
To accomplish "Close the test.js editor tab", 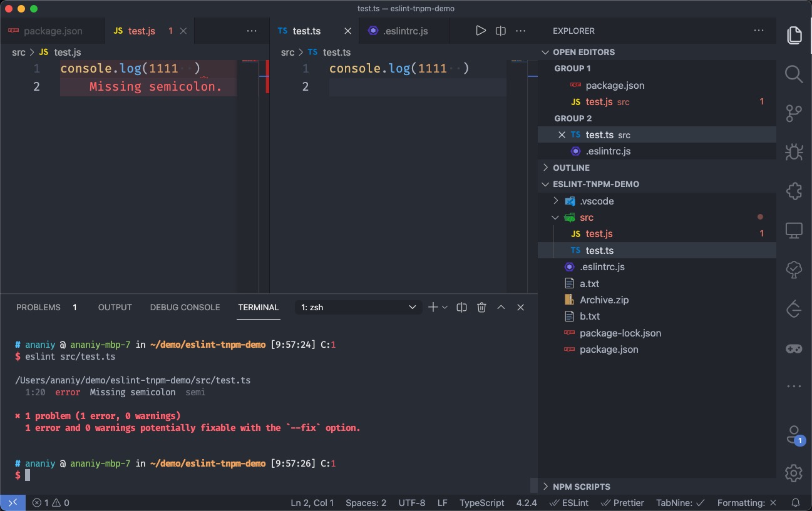I will pyautogui.click(x=183, y=31).
